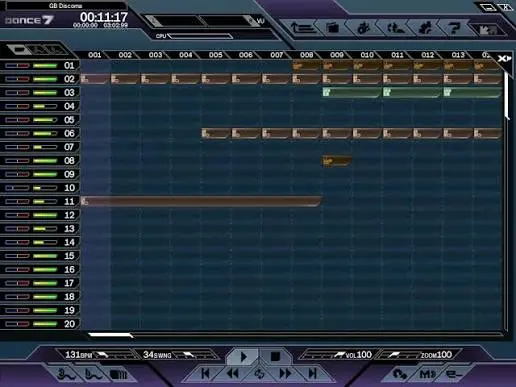Click the dark icon right of the question mark
516x387 pixels.
pyautogui.click(x=487, y=29)
